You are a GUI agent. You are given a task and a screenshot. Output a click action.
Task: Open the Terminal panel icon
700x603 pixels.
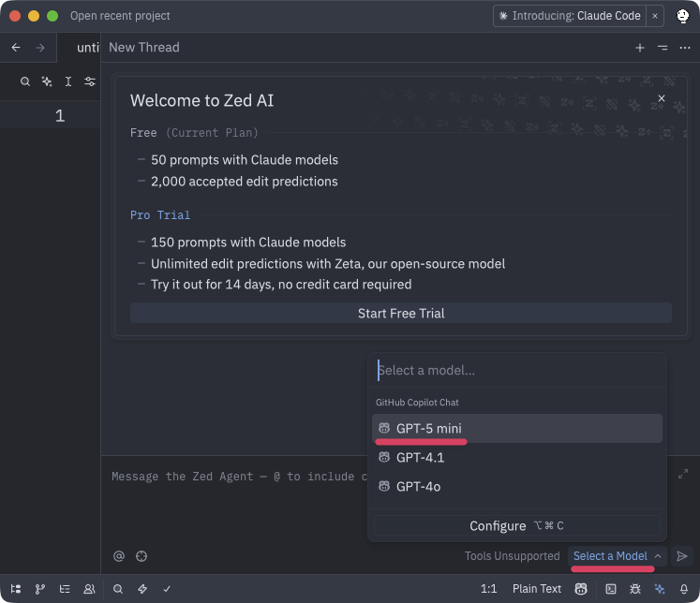[x=611, y=589]
